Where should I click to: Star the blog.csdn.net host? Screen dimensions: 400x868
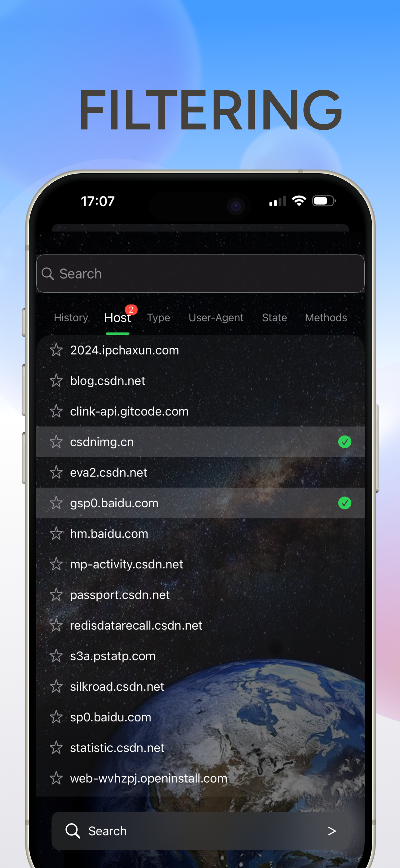pos(56,381)
